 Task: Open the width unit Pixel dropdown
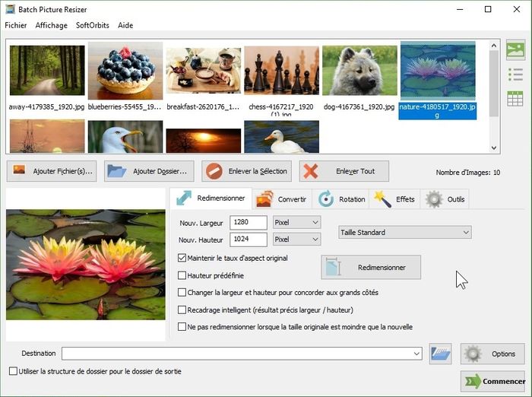[x=296, y=222]
